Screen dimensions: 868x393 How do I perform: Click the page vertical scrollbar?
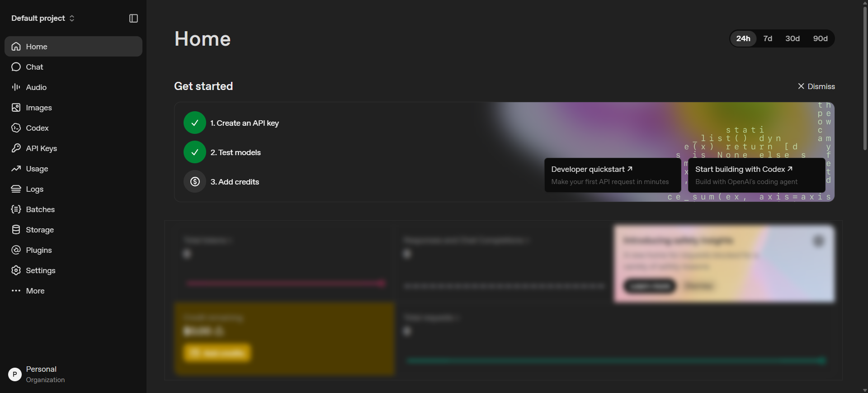coord(865,78)
